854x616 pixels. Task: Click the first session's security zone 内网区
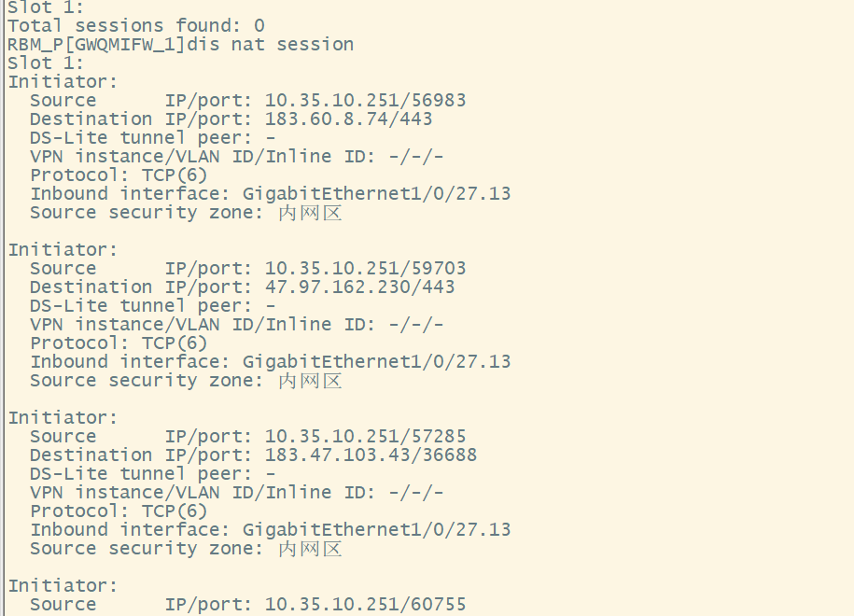(x=310, y=213)
